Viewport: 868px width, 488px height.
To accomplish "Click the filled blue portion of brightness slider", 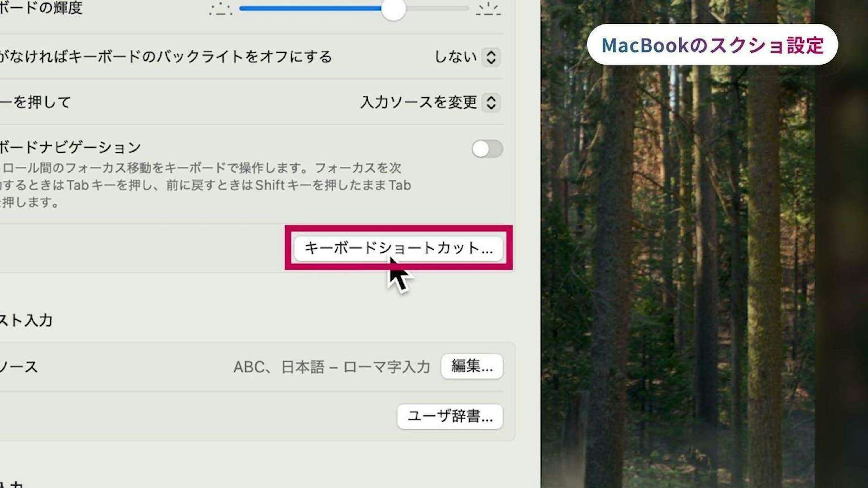I will click(x=310, y=8).
